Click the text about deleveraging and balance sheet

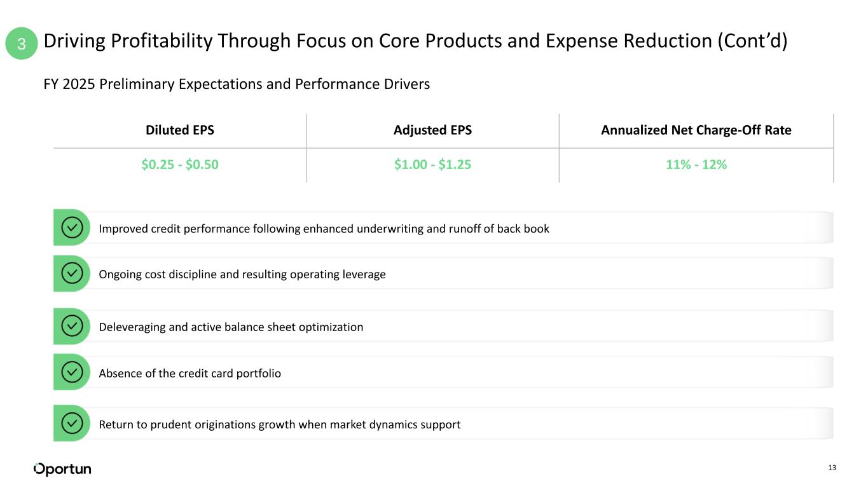point(231,327)
